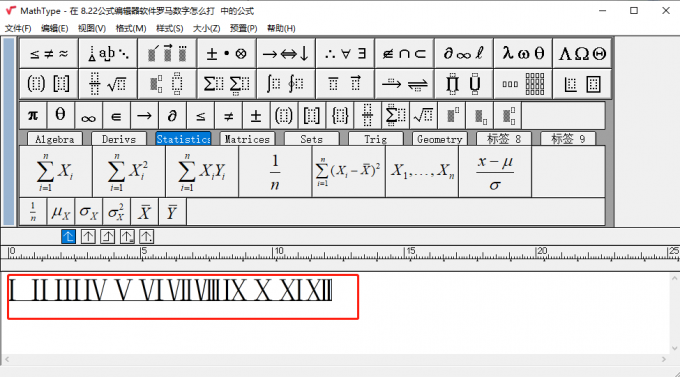
Task: Open operator symbols palette (± • ⊗)
Action: pos(226,53)
